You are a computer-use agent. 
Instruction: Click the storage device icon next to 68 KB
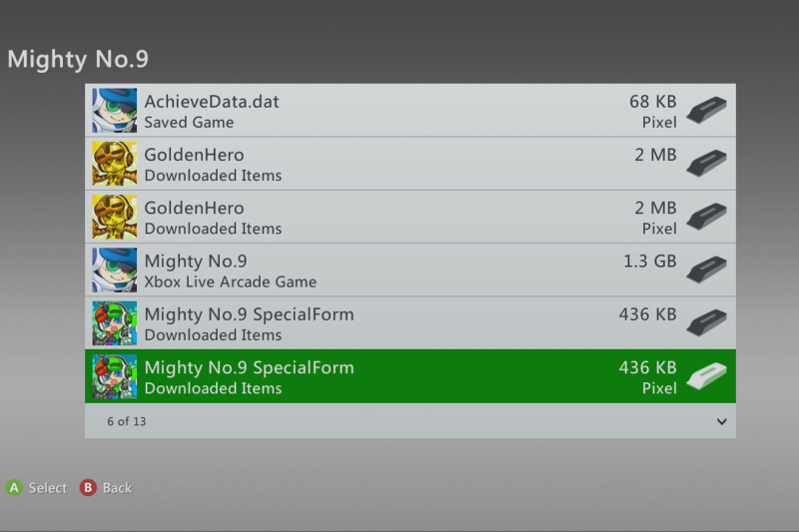(x=708, y=110)
